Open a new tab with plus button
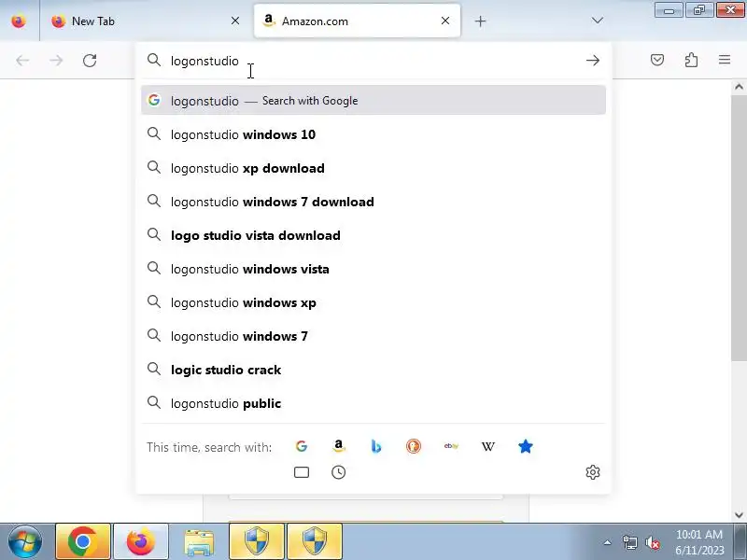 (x=480, y=21)
